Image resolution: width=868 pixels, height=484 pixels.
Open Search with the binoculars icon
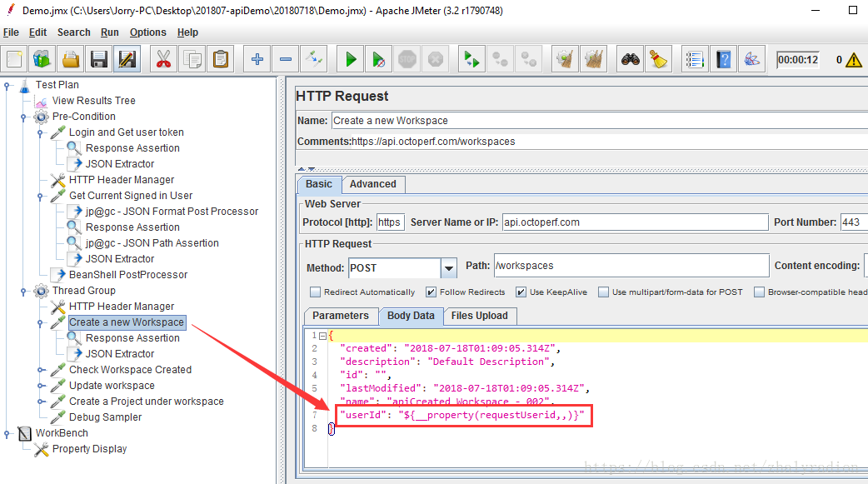click(630, 59)
